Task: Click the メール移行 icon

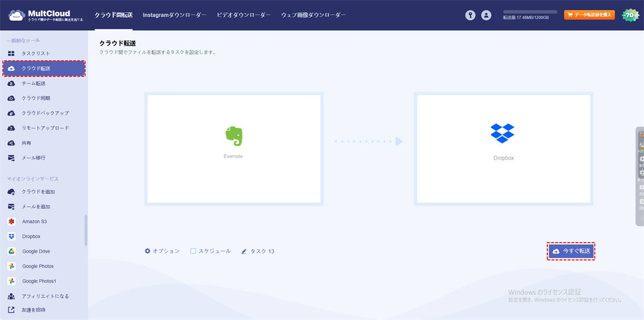Action: tap(11, 158)
